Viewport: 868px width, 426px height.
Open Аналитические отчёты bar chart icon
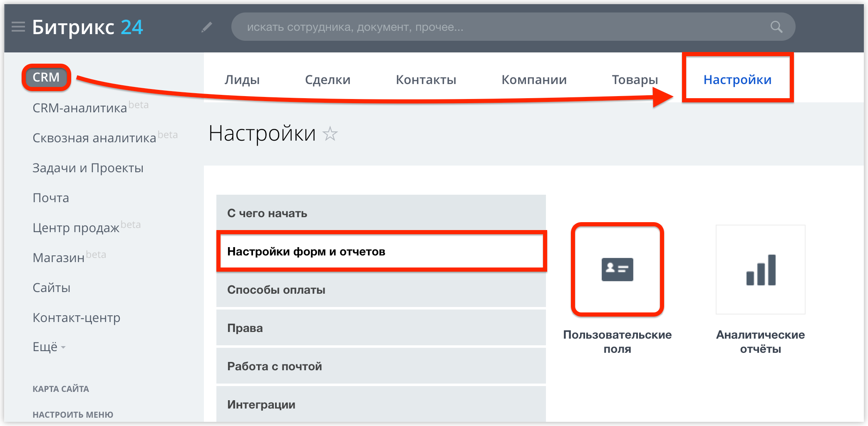(760, 270)
